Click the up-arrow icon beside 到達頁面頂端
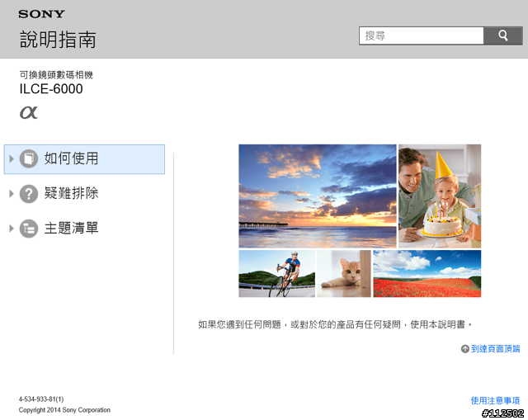The width and height of the screenshot is (528, 420). (465, 348)
